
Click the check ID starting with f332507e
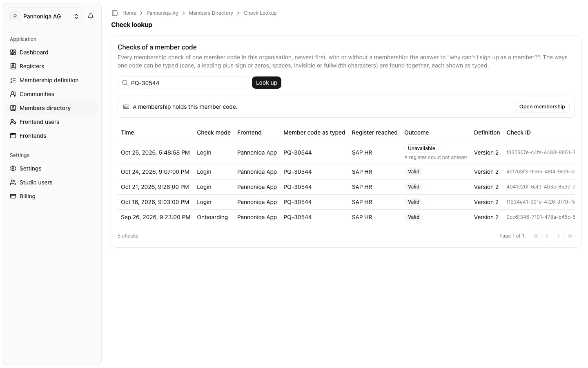pos(541,153)
